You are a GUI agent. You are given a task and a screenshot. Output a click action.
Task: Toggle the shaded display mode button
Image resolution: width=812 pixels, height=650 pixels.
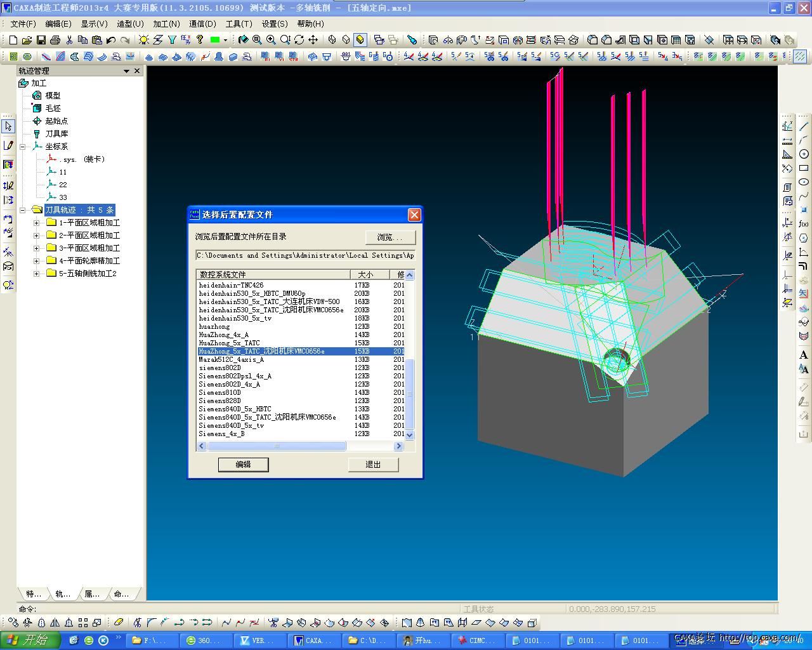tap(360, 40)
